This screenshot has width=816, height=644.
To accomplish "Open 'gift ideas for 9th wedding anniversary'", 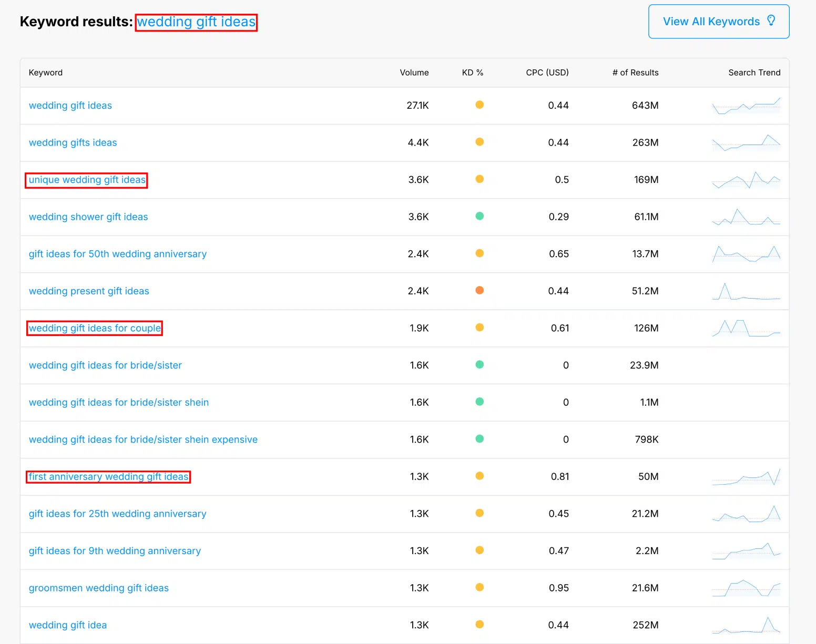I will (x=115, y=551).
